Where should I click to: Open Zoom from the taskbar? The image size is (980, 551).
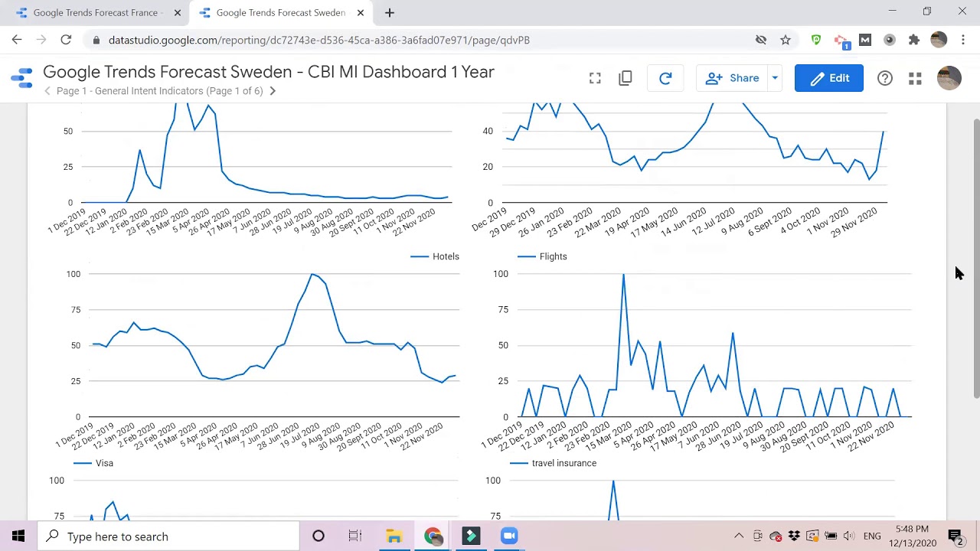[509, 536]
